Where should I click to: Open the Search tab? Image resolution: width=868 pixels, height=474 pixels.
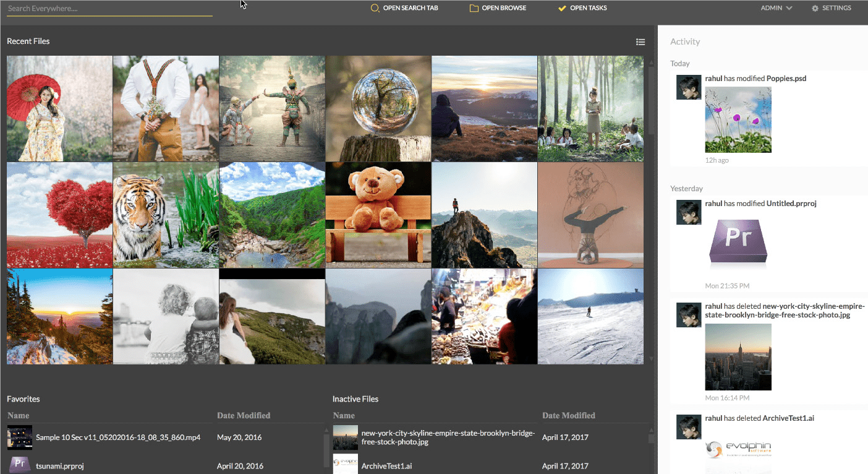coord(404,8)
